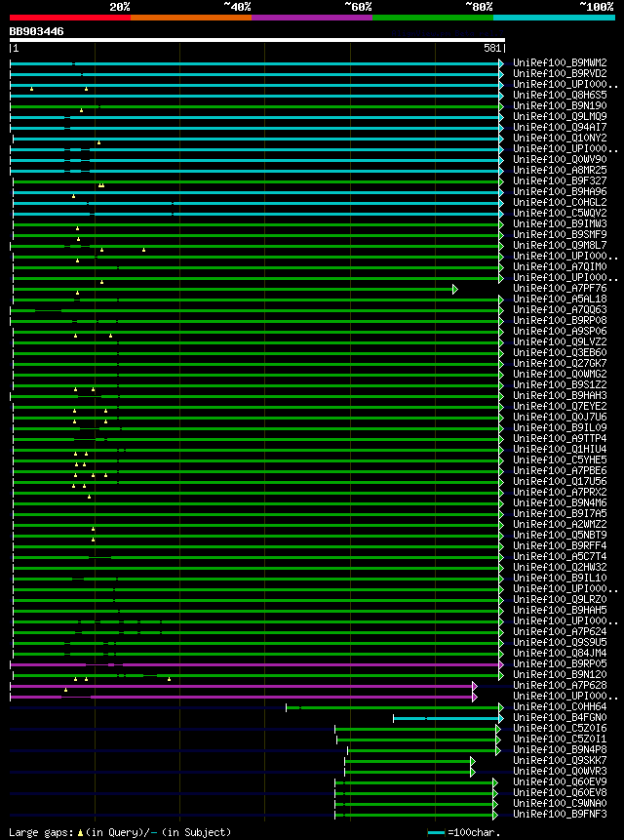Open the UniRef100_Q9SKK7 hit label

(560, 760)
